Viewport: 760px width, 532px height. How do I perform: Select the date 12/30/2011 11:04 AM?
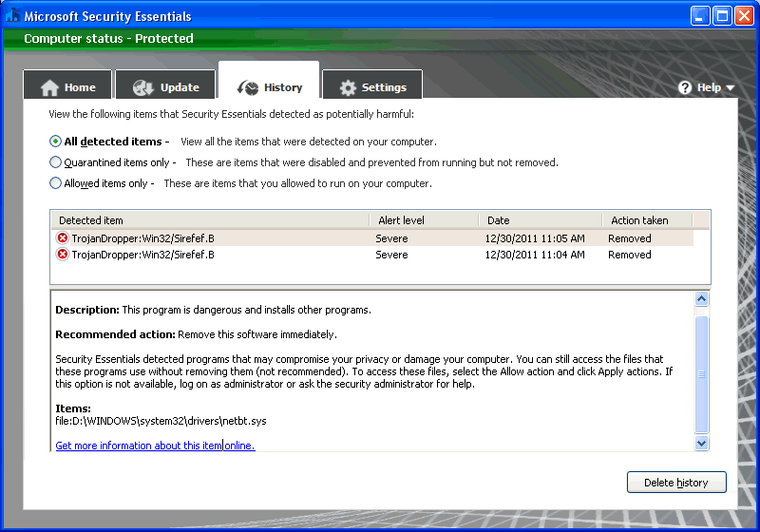click(x=535, y=255)
